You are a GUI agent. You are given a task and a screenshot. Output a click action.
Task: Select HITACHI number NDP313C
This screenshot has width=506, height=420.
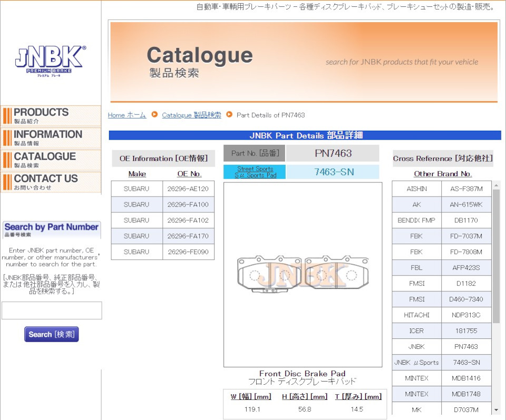click(466, 315)
